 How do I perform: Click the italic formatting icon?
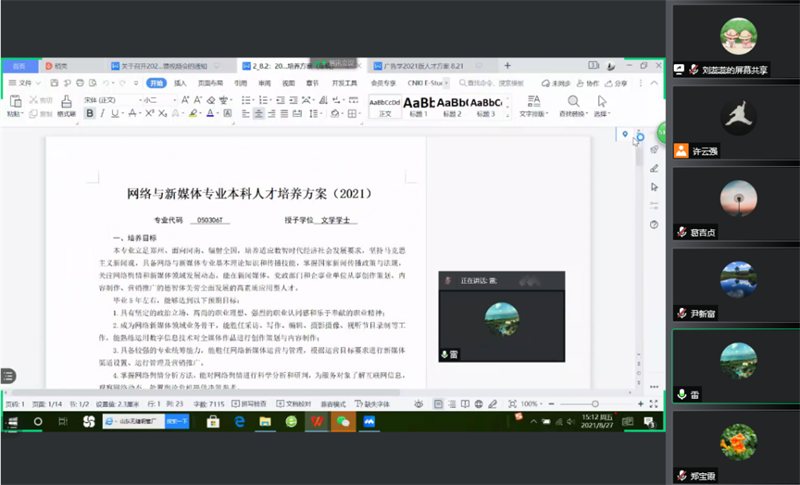tap(101, 114)
